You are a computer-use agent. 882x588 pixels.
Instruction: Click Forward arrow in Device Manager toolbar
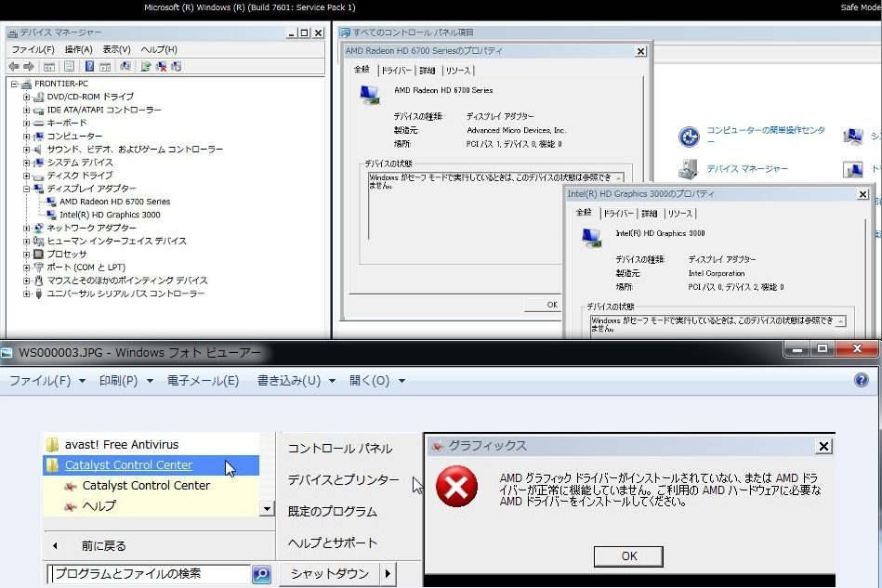(29, 66)
